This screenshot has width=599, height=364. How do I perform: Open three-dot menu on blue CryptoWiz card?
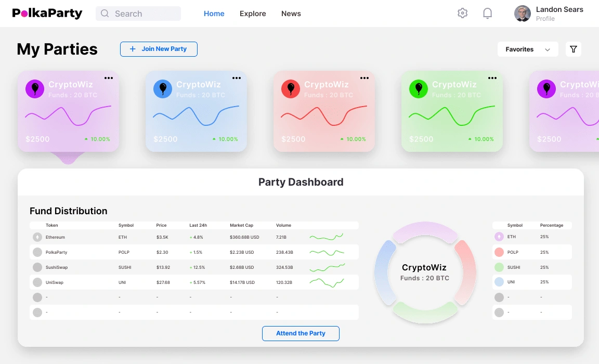[x=237, y=78]
